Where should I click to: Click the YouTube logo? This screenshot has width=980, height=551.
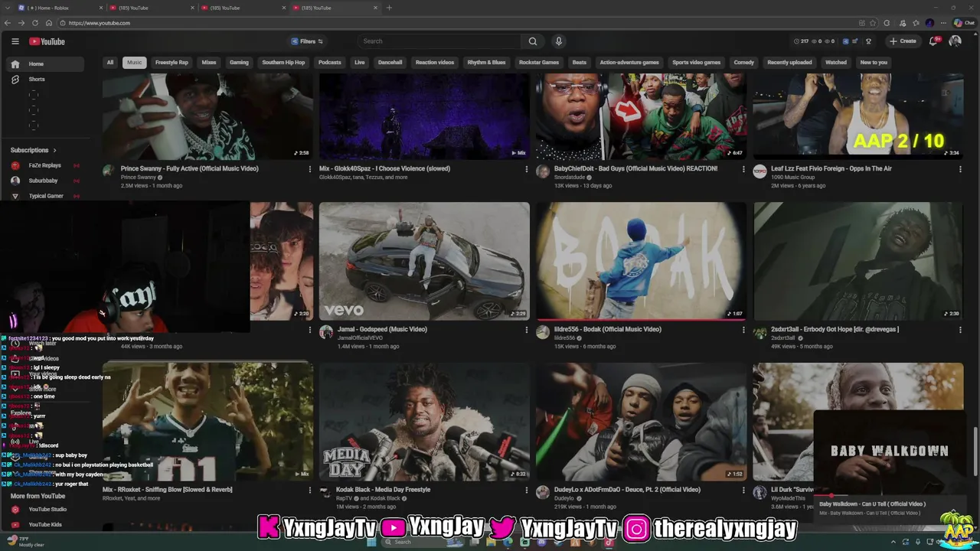(x=47, y=41)
